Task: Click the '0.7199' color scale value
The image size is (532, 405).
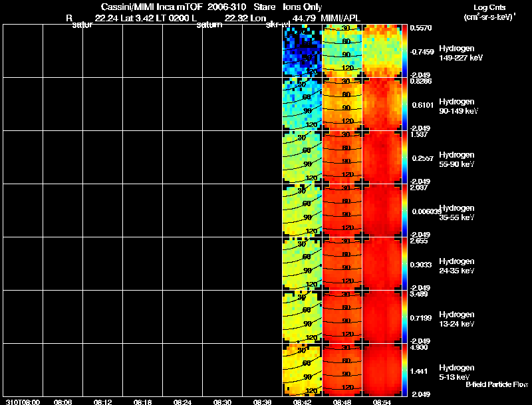Action: click(x=421, y=318)
